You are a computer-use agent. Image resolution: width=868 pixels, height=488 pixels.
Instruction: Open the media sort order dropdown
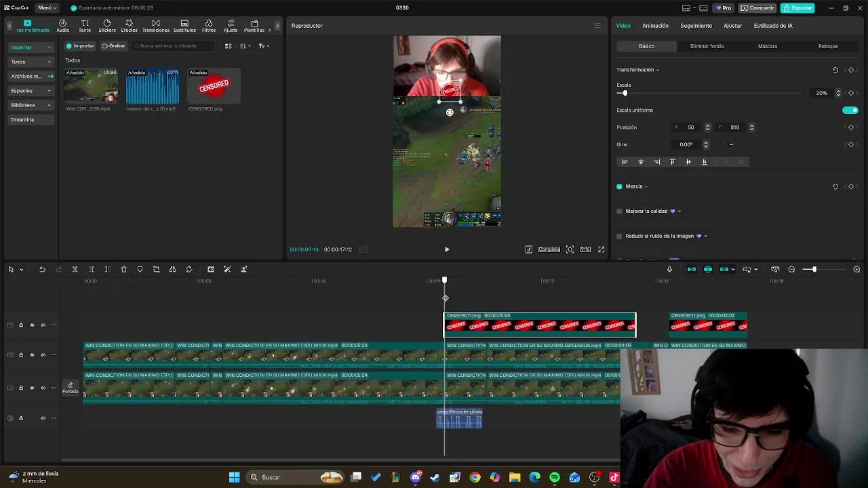245,46
